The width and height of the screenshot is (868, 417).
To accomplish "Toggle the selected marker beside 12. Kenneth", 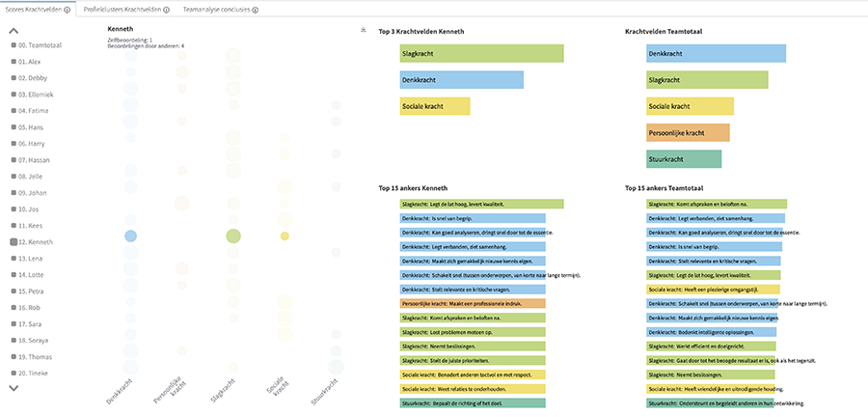I will pos(14,242).
